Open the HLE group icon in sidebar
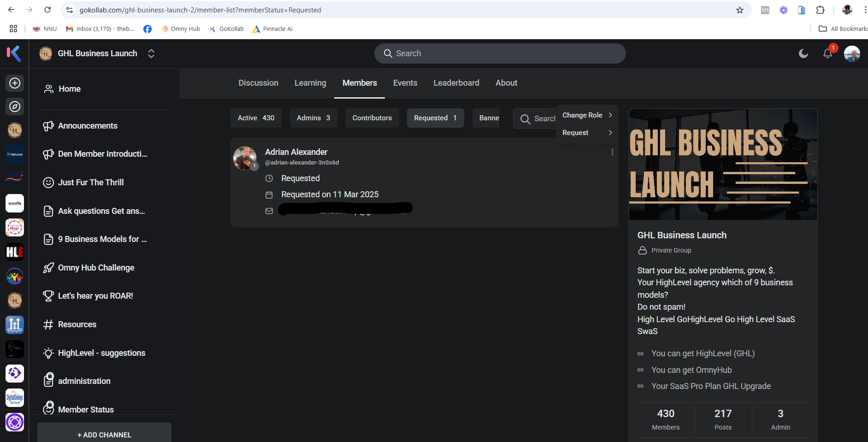Image resolution: width=868 pixels, height=442 pixels. 15,252
